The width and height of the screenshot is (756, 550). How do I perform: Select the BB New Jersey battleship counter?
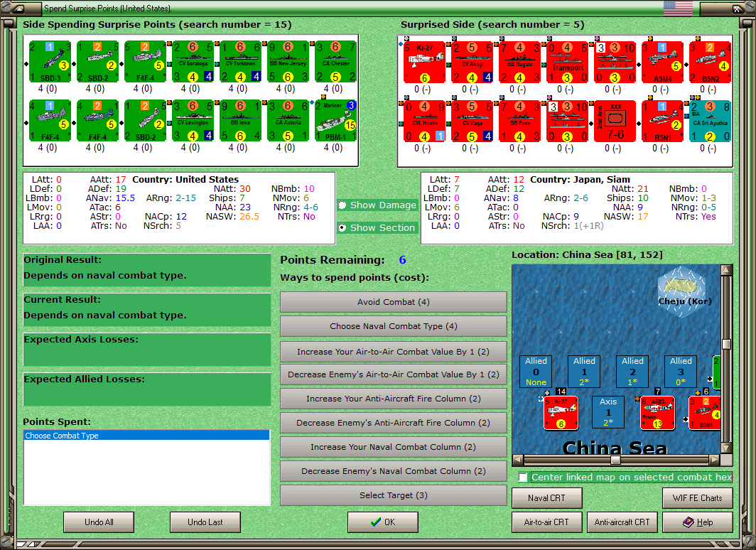pyautogui.click(x=288, y=62)
